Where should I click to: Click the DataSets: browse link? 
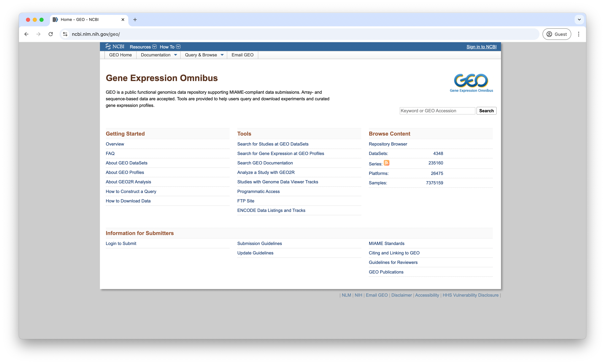point(378,153)
